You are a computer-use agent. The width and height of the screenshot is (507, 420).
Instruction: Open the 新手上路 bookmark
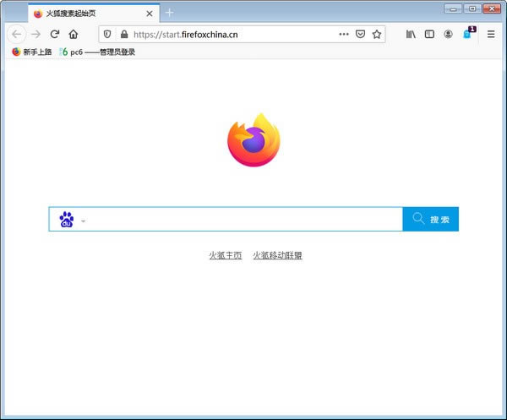pyautogui.click(x=32, y=52)
